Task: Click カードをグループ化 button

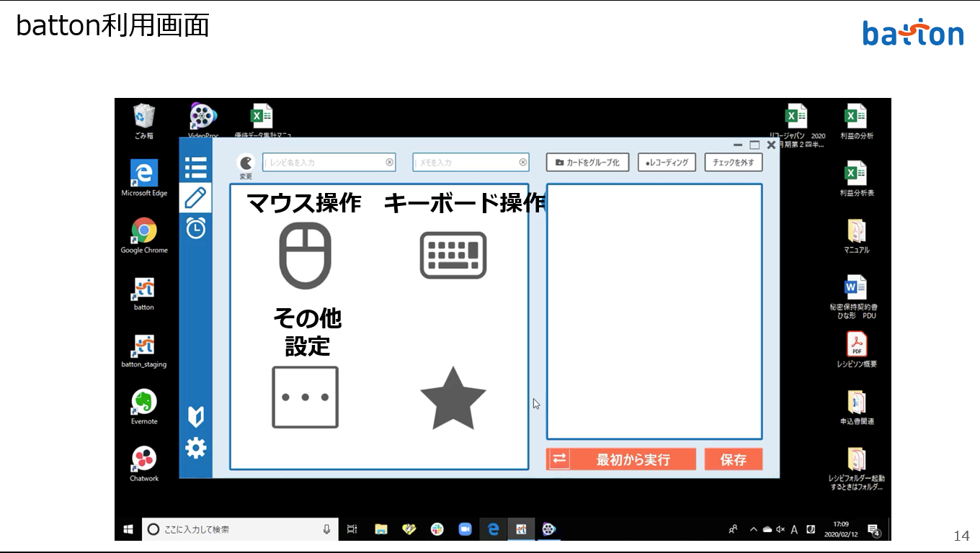Action: point(587,163)
